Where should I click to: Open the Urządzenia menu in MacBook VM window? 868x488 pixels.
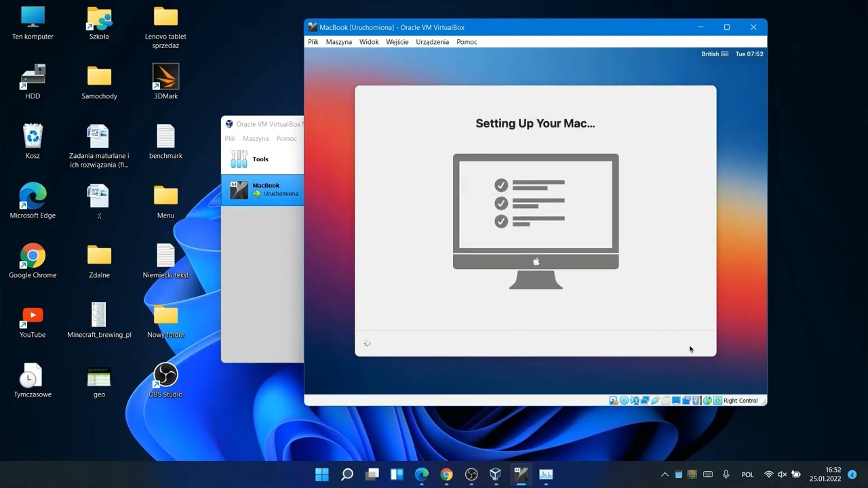433,42
